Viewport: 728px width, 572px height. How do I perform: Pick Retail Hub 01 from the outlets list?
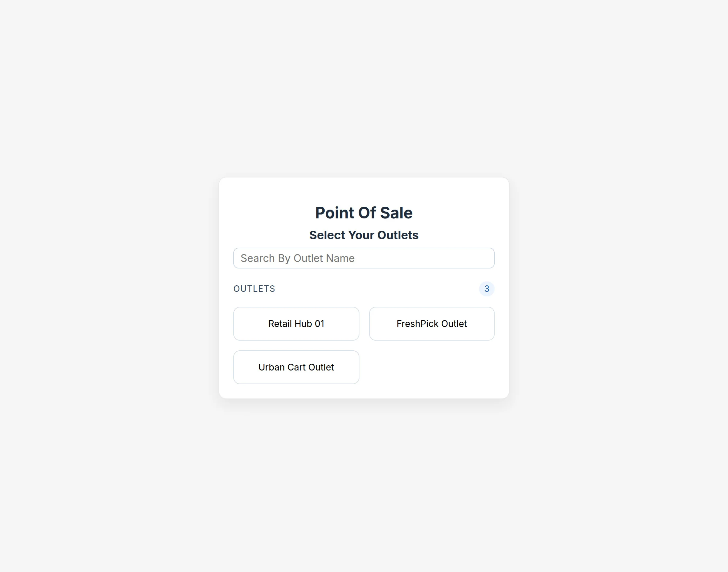point(296,323)
